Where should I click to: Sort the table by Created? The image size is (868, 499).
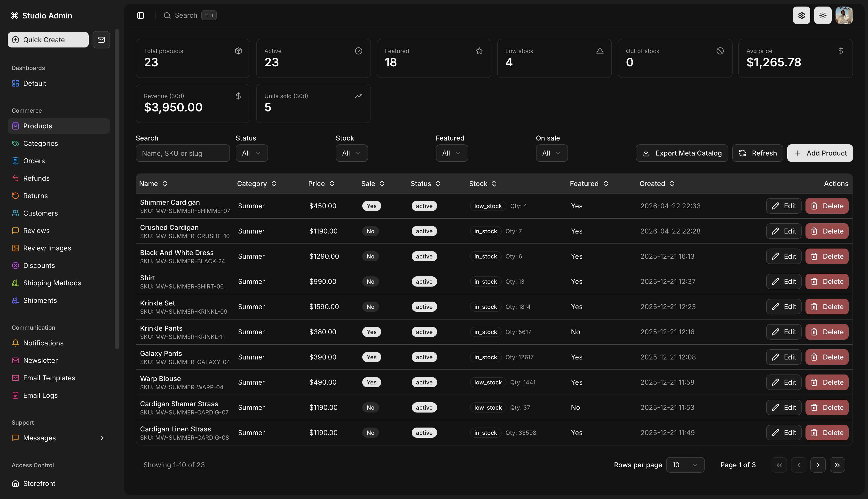pos(657,184)
